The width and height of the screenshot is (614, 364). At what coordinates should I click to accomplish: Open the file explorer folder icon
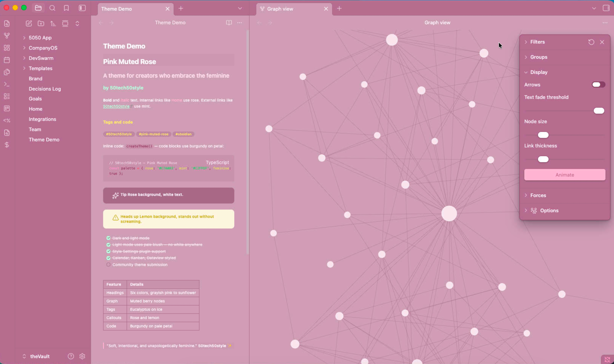tap(38, 8)
